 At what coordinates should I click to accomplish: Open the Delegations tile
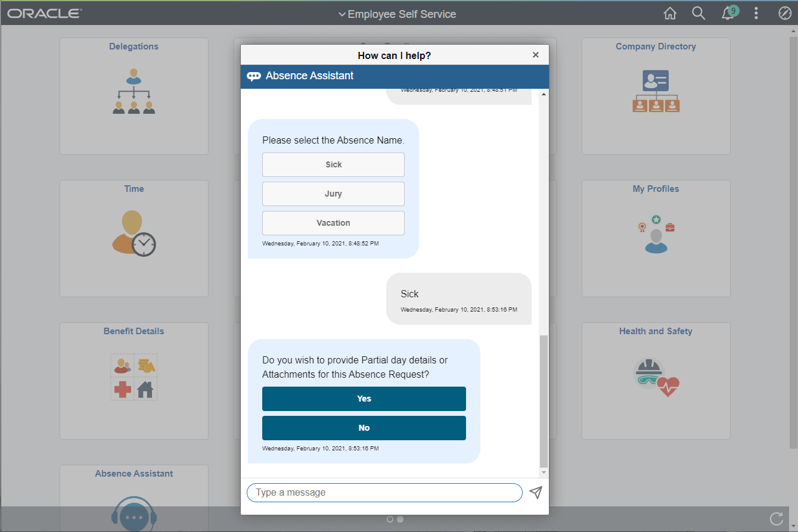[133, 95]
